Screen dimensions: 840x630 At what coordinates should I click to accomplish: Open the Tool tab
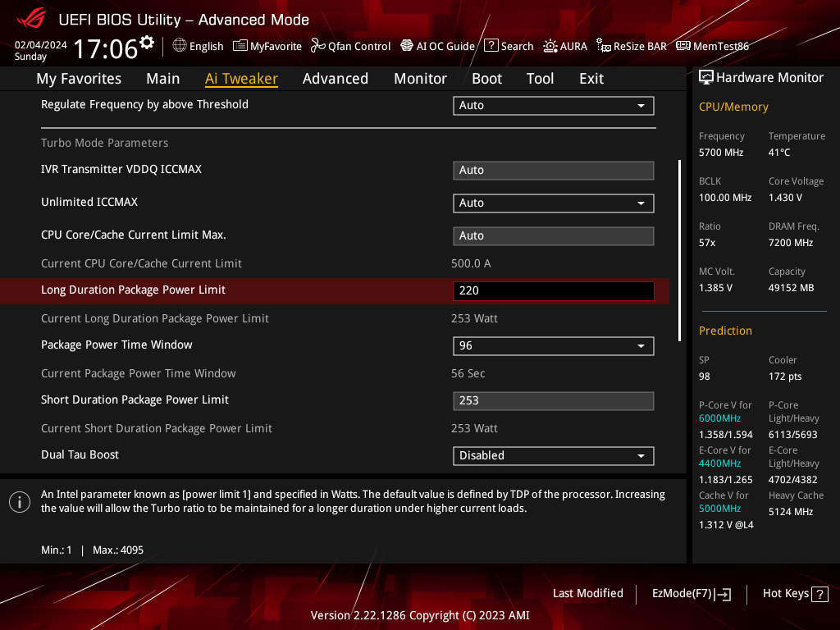point(540,79)
